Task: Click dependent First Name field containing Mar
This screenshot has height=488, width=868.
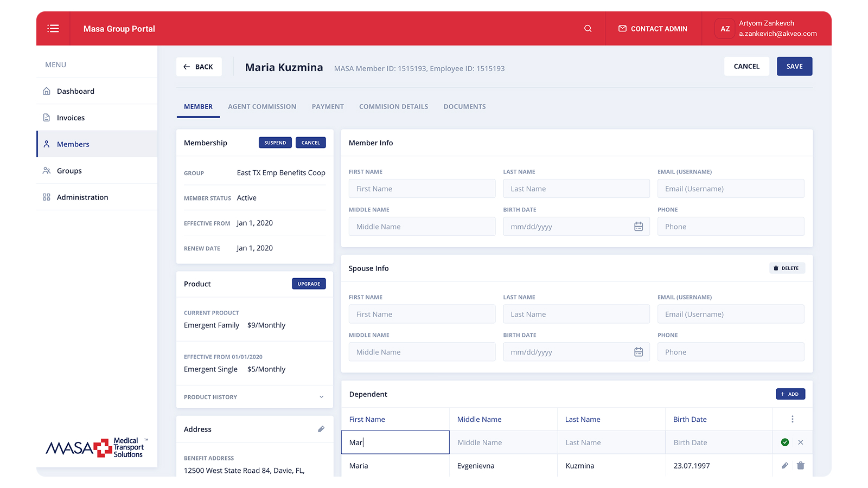Action: pyautogui.click(x=395, y=442)
